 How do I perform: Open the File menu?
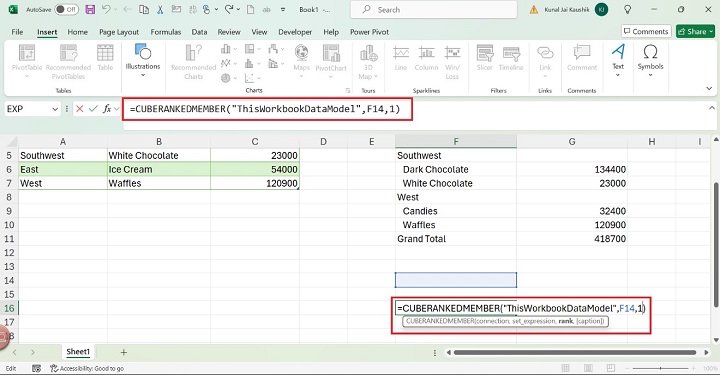pos(17,32)
